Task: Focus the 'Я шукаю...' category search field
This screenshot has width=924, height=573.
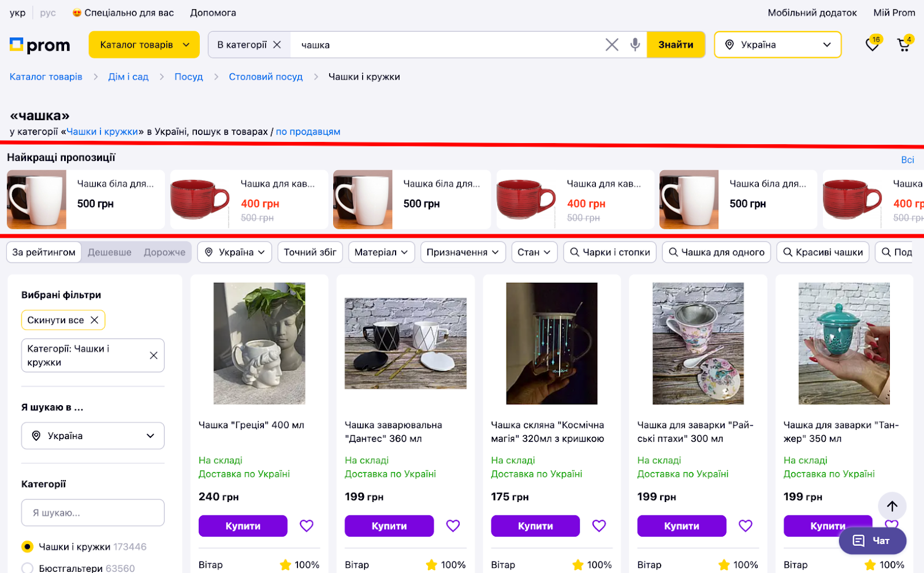Action: click(x=93, y=512)
